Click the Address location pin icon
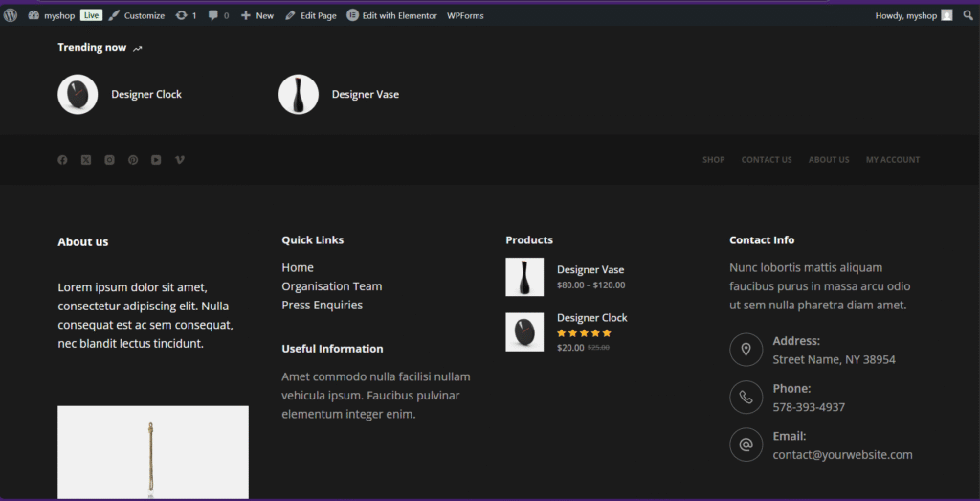Image resolution: width=980 pixels, height=501 pixels. pos(746,350)
